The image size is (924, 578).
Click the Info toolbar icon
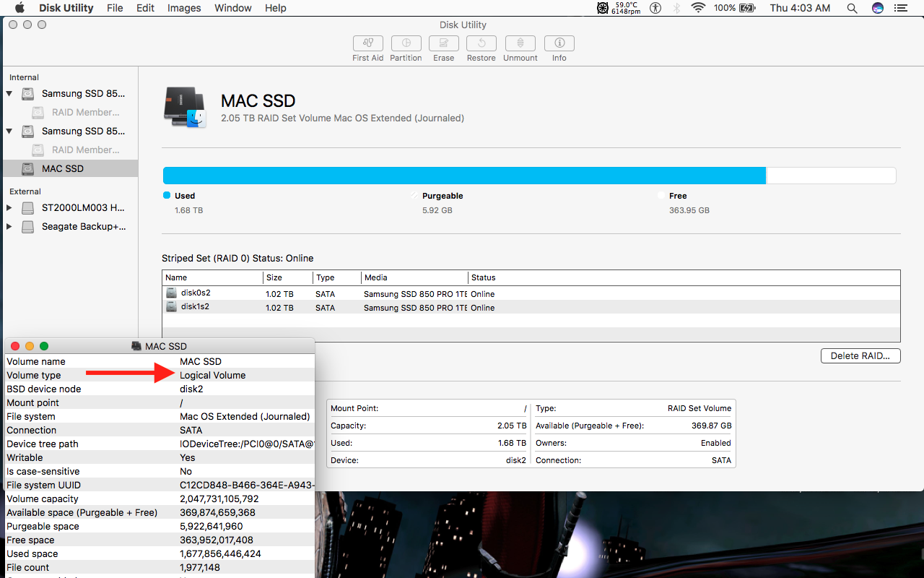click(559, 43)
